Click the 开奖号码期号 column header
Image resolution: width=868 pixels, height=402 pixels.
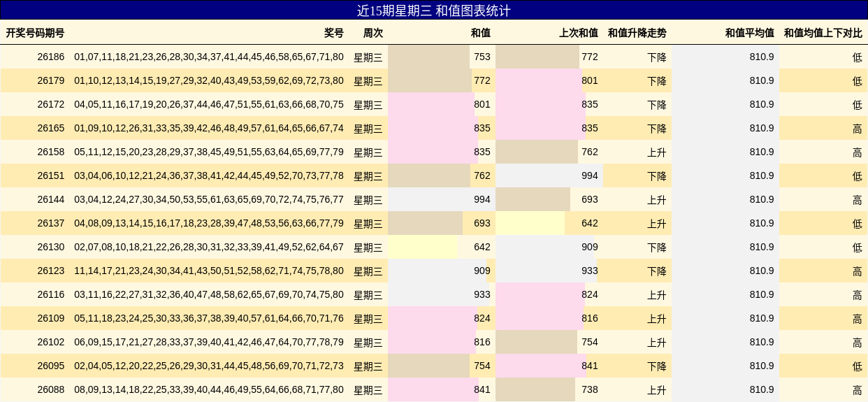(x=35, y=33)
